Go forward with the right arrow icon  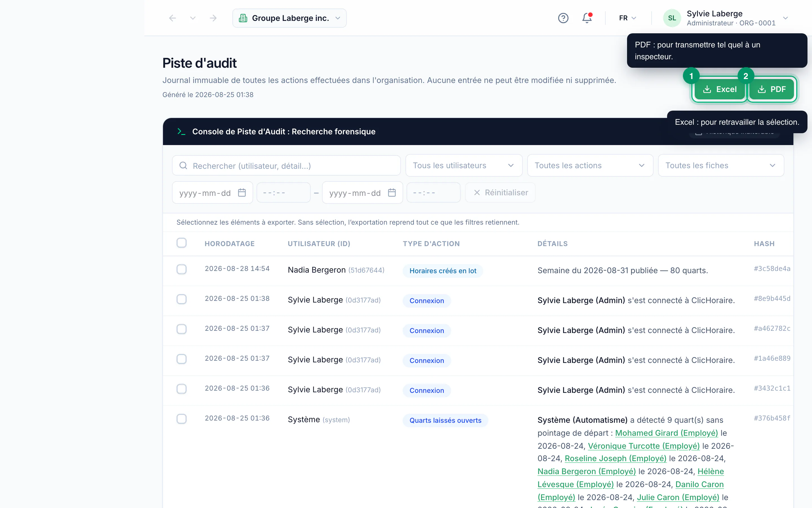(x=213, y=18)
